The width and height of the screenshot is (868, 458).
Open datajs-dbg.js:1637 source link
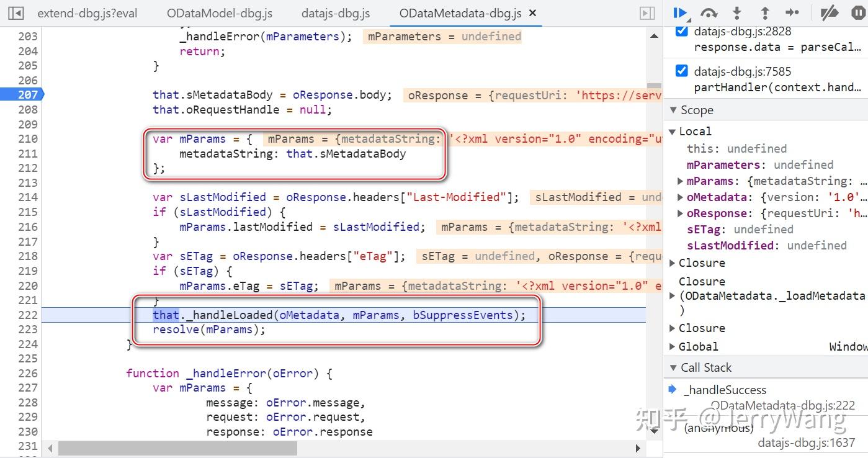point(807,442)
